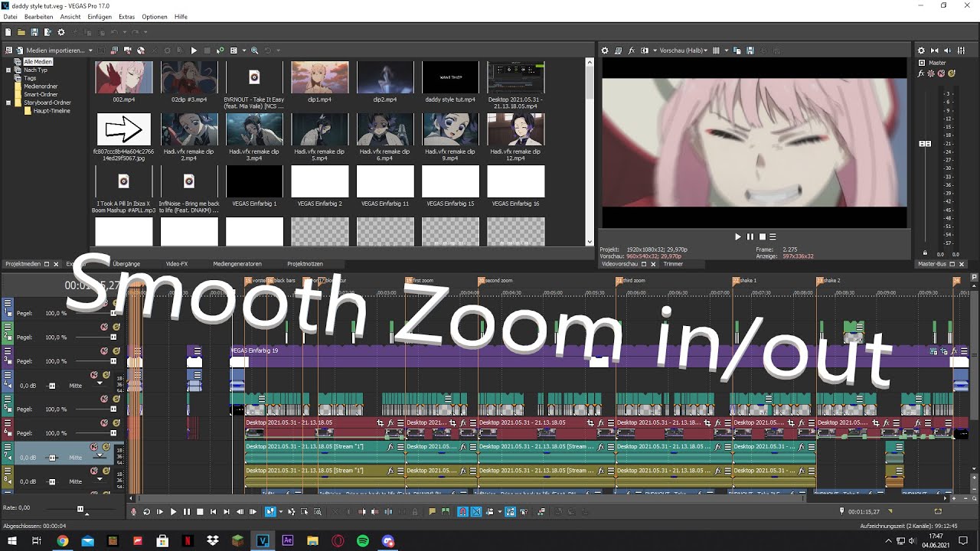Play selected media in Project Media toolbar
The image size is (980, 551).
pos(194,51)
